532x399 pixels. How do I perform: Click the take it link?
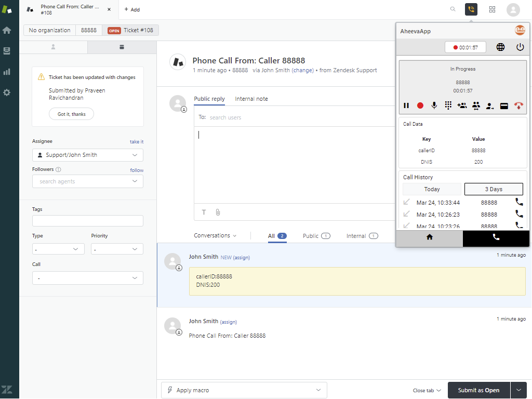pos(137,142)
